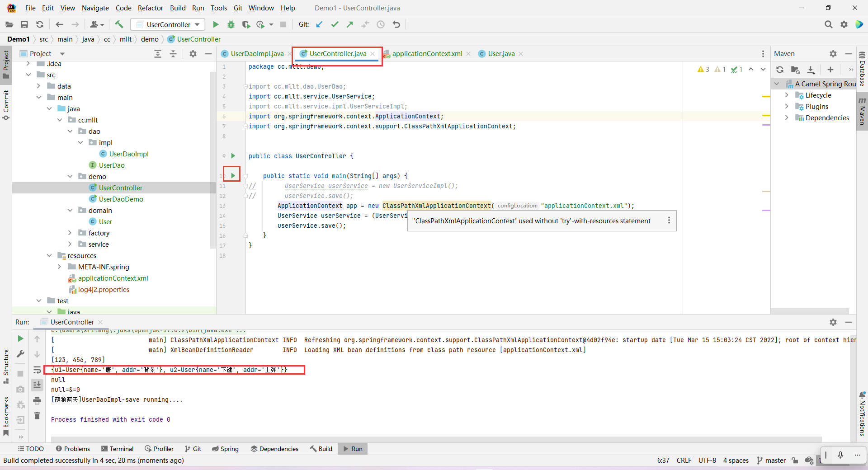Click the Git rollback icon
868x470 pixels.
[x=396, y=24]
